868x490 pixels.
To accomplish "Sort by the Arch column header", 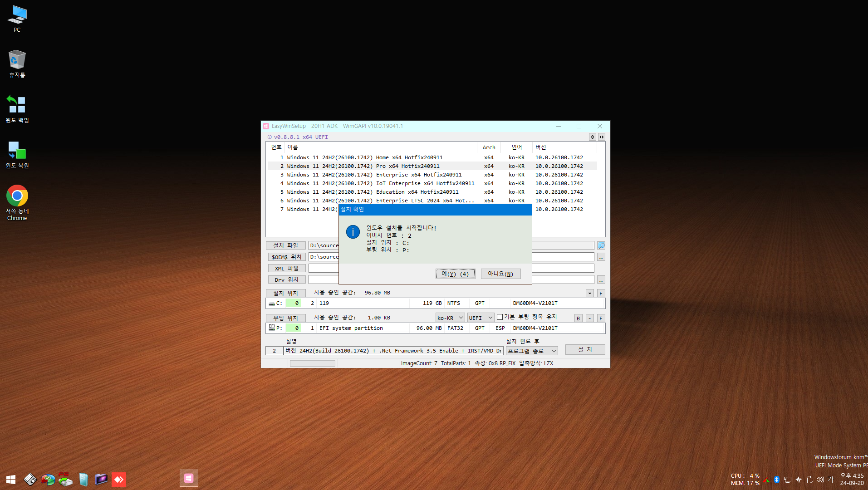I will [x=489, y=147].
